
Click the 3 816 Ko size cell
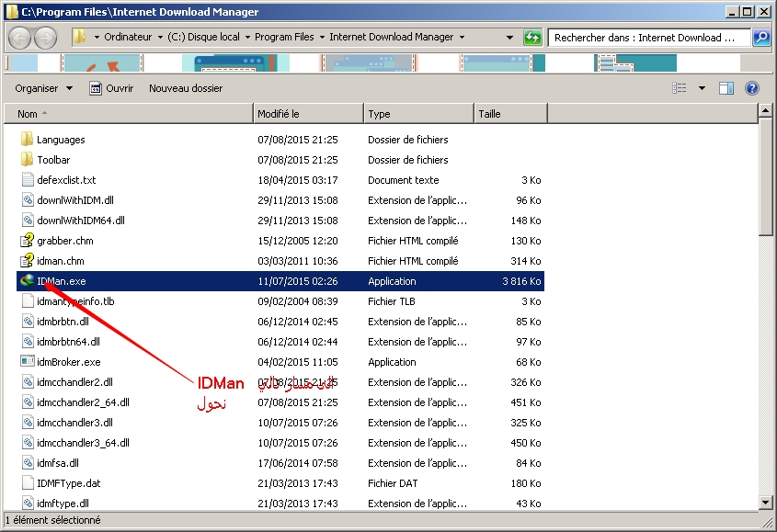[521, 281]
